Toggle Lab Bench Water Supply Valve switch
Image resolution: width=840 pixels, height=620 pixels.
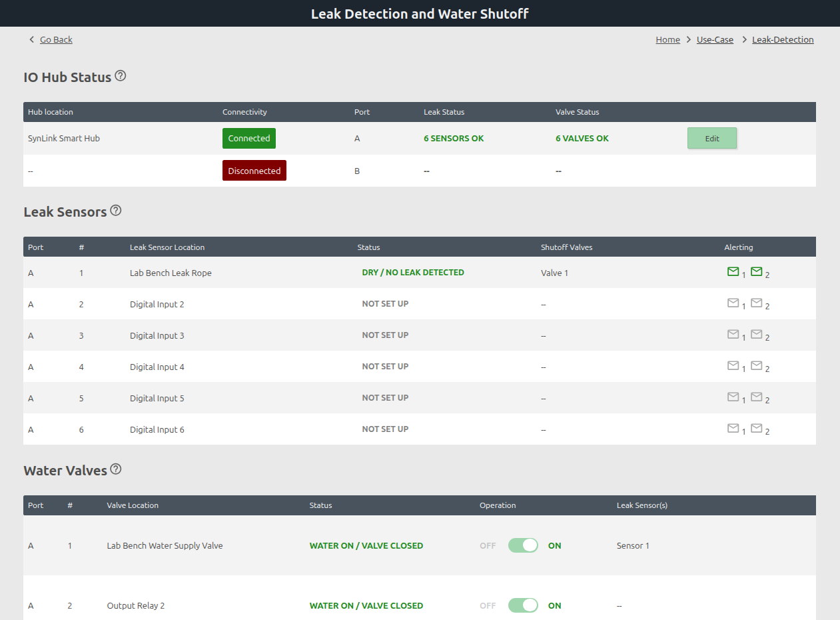pyautogui.click(x=523, y=545)
